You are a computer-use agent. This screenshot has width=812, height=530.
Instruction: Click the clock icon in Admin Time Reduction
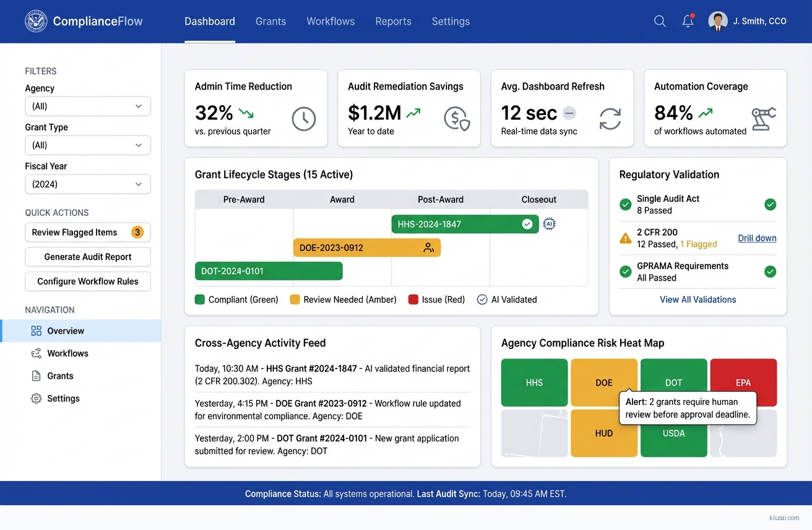(x=303, y=118)
